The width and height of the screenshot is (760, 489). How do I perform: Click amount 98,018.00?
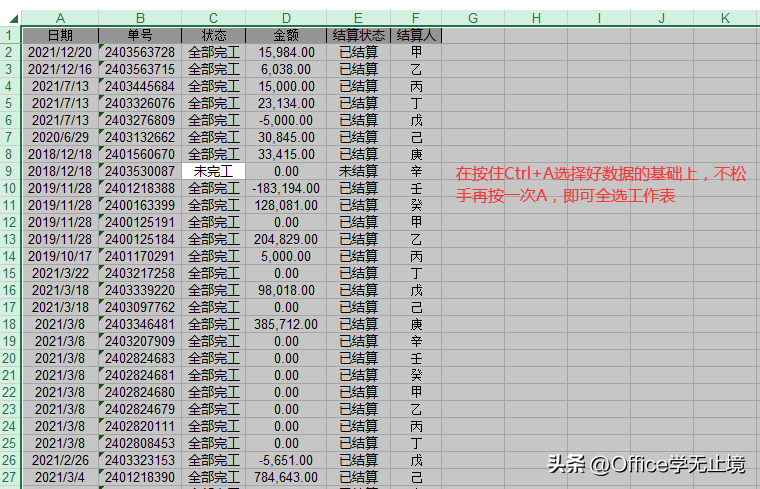286,290
